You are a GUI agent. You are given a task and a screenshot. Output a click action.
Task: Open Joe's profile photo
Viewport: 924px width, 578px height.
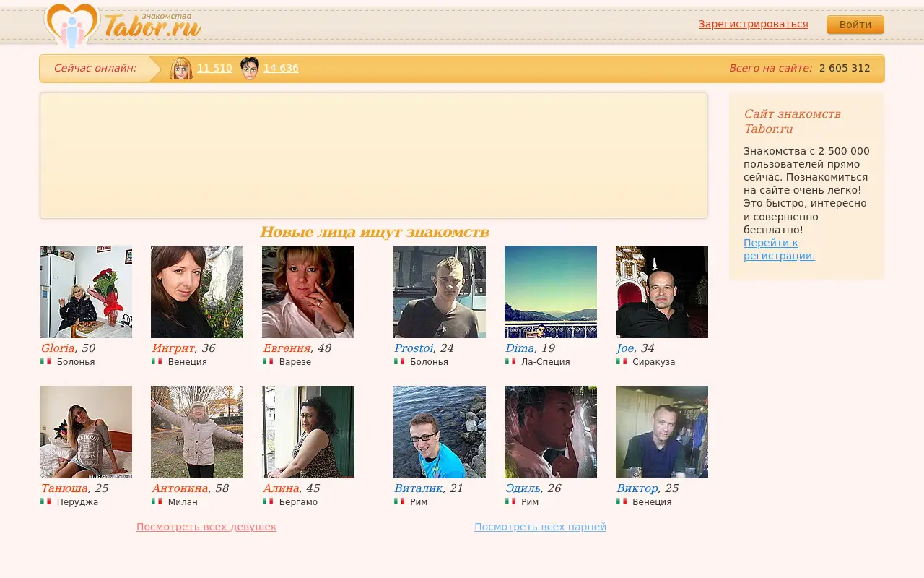coord(662,292)
